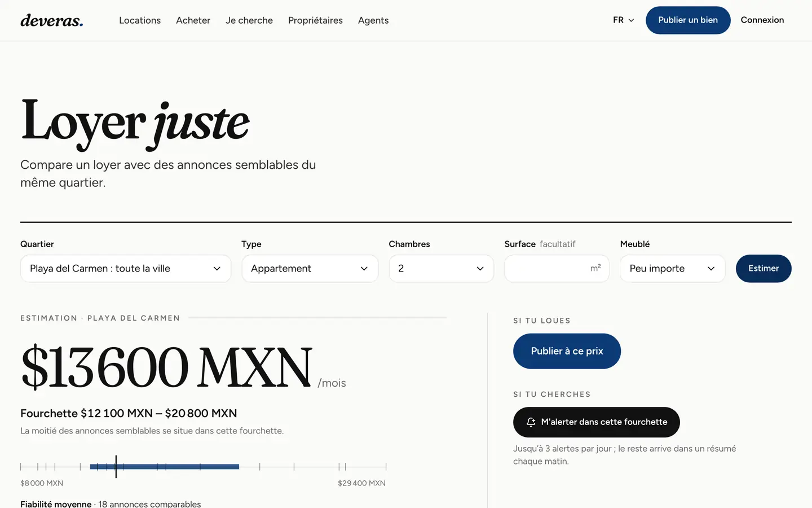Click the Fourchette $12 100 MXN – $20 800 MXN text
Image resolution: width=812 pixels, height=508 pixels.
[x=129, y=413]
